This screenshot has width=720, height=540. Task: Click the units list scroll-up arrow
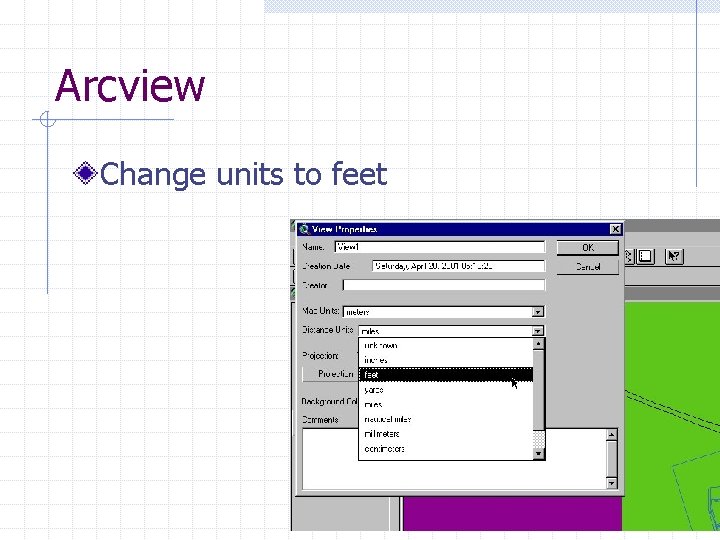539,344
